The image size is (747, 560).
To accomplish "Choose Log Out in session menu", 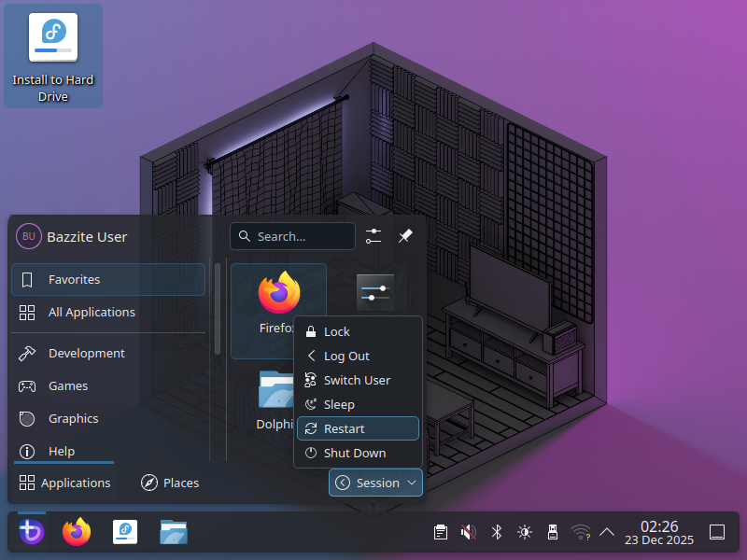I will click(358, 357).
